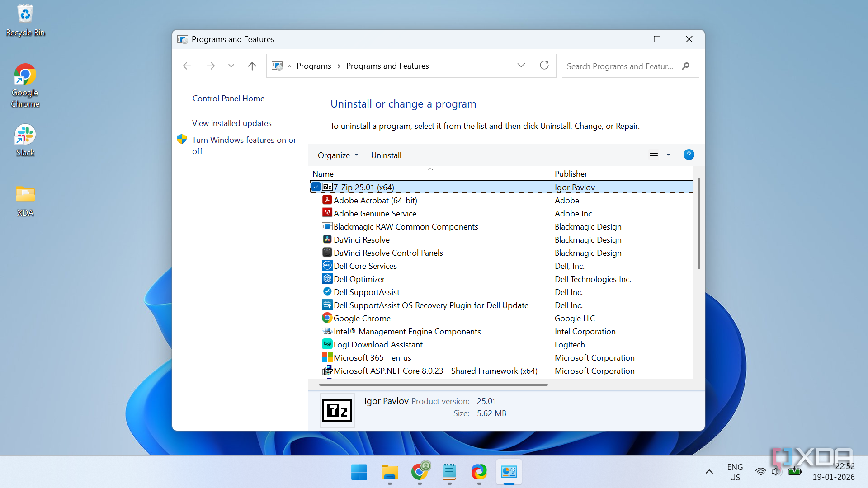This screenshot has height=488, width=868.
Task: Click the Dell Core Services icon
Action: click(x=327, y=265)
